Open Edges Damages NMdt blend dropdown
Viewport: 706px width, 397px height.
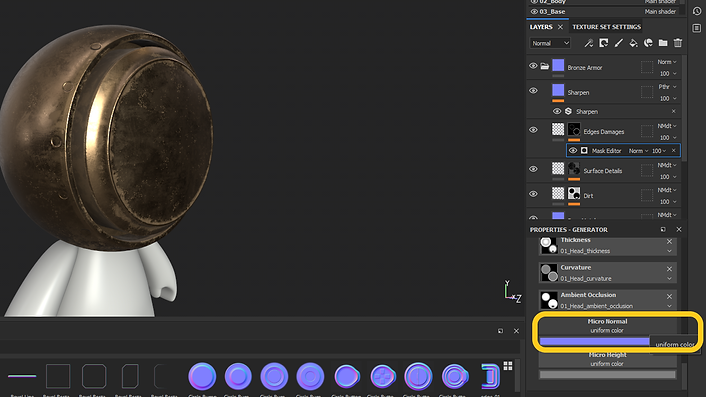[x=667, y=126]
